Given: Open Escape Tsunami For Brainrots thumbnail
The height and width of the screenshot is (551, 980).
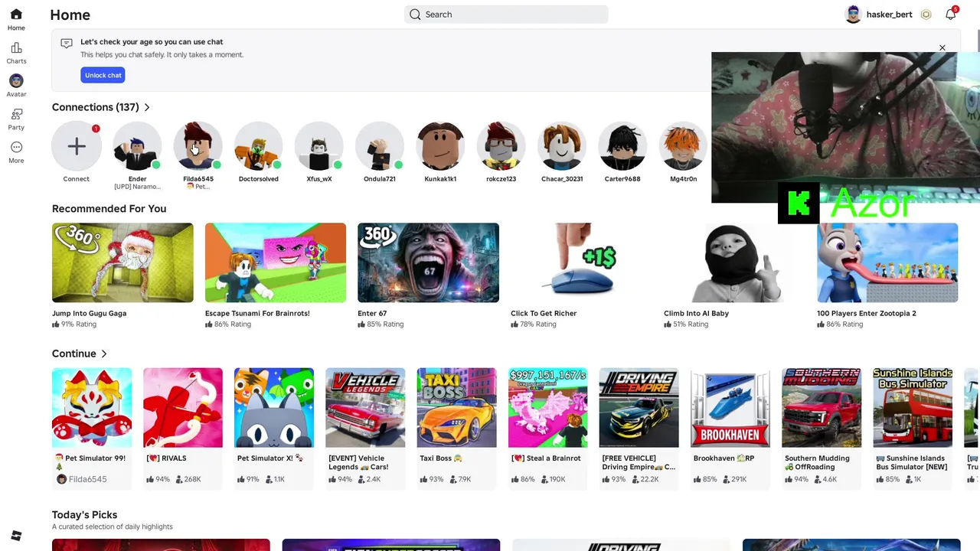Looking at the screenshot, I should pyautogui.click(x=276, y=262).
